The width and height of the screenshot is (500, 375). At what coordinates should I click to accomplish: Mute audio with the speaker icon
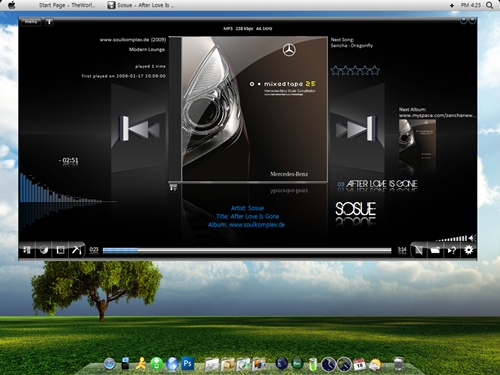(472, 238)
